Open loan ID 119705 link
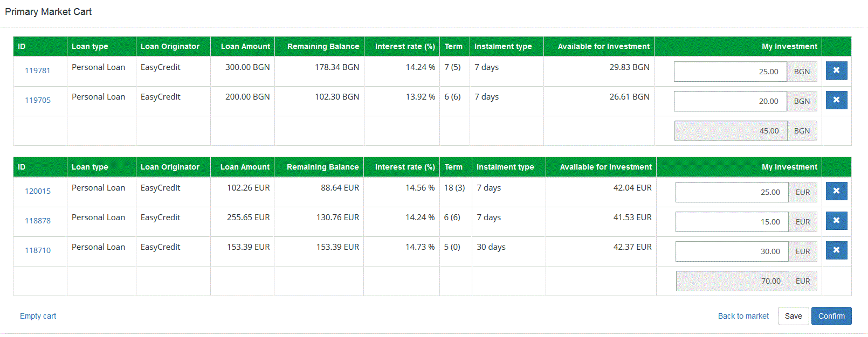The image size is (868, 337). click(38, 100)
